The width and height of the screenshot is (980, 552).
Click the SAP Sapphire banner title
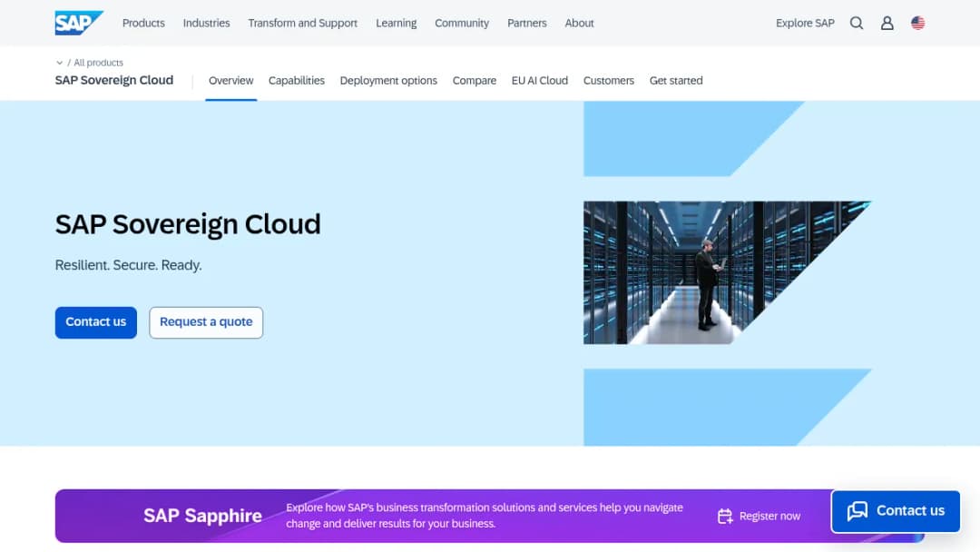202,516
